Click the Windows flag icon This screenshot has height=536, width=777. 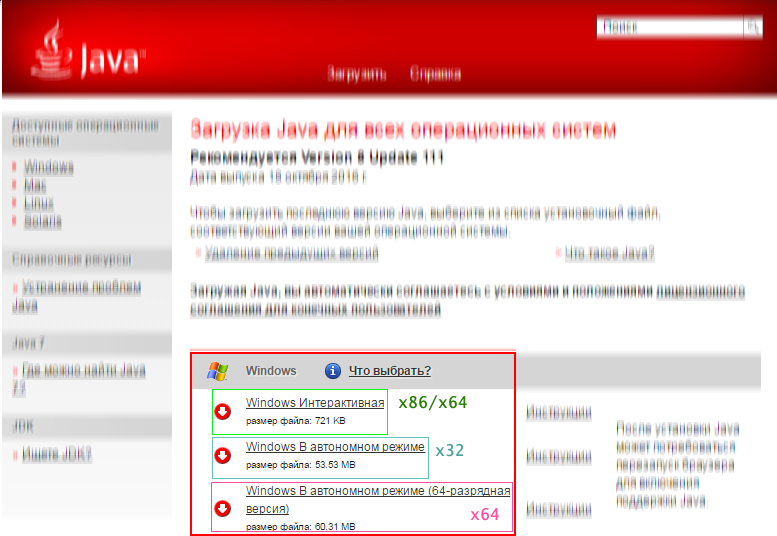click(x=217, y=371)
